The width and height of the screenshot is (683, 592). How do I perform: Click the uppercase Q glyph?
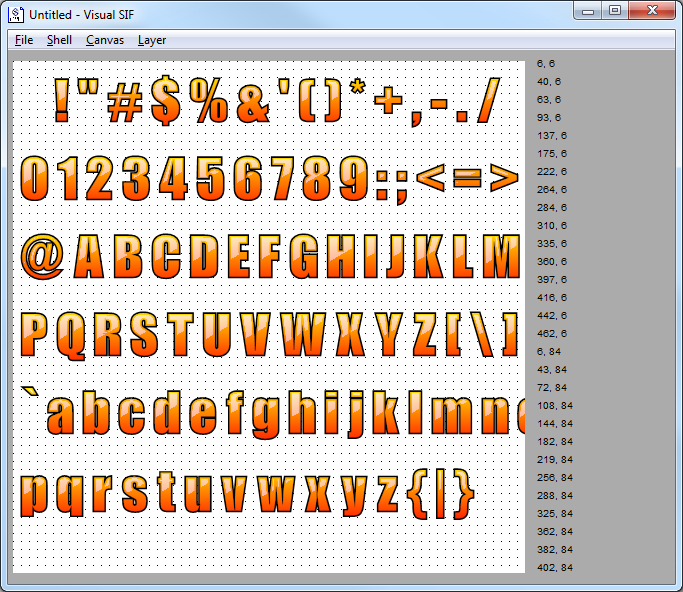tap(74, 334)
